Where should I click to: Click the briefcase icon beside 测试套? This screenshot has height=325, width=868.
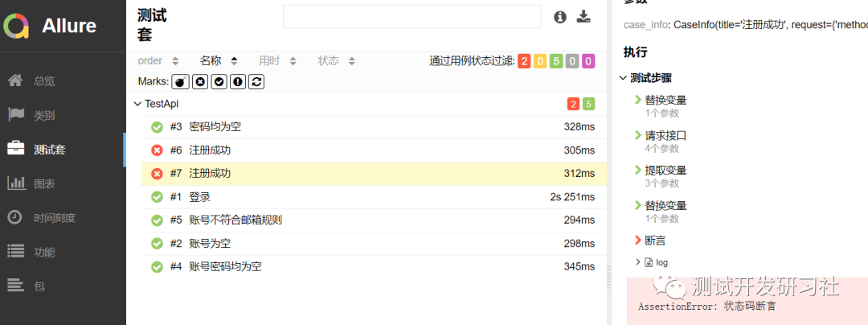(15, 149)
